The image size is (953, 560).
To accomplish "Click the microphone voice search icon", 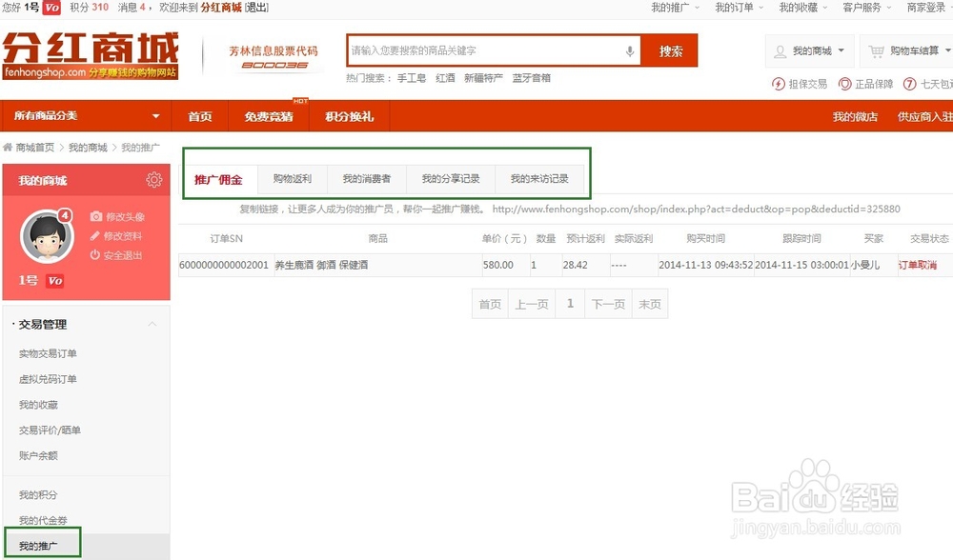I will pyautogui.click(x=630, y=51).
